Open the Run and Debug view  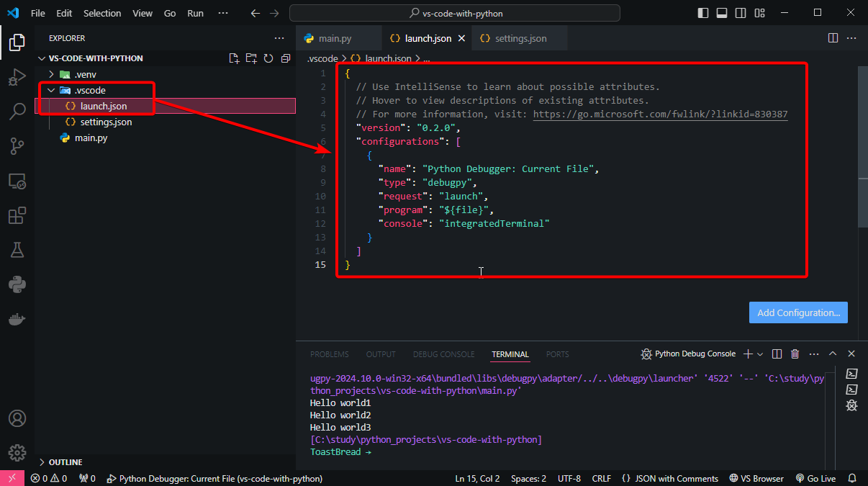[17, 77]
